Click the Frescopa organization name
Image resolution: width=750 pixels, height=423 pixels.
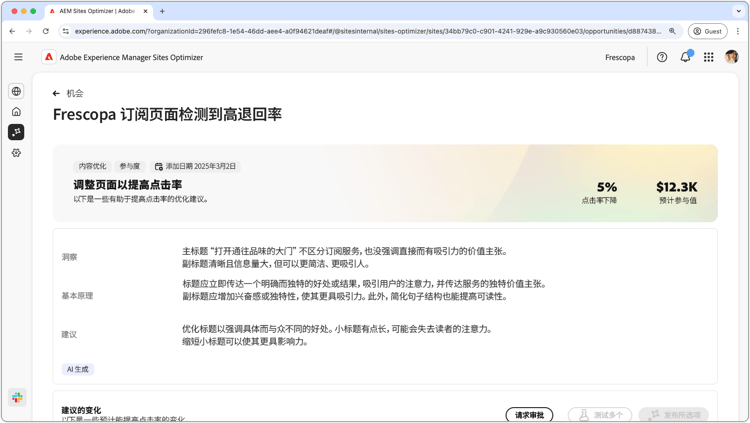pos(620,57)
